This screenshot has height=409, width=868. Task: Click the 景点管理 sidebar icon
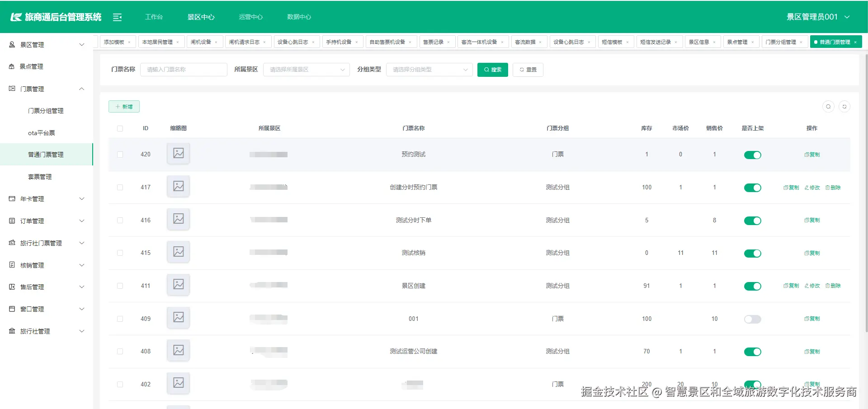(x=11, y=66)
